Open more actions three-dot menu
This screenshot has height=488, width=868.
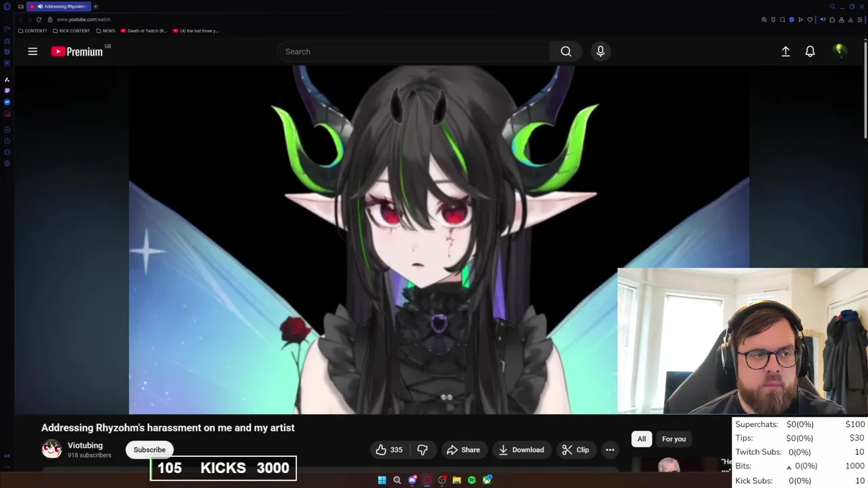coord(610,450)
